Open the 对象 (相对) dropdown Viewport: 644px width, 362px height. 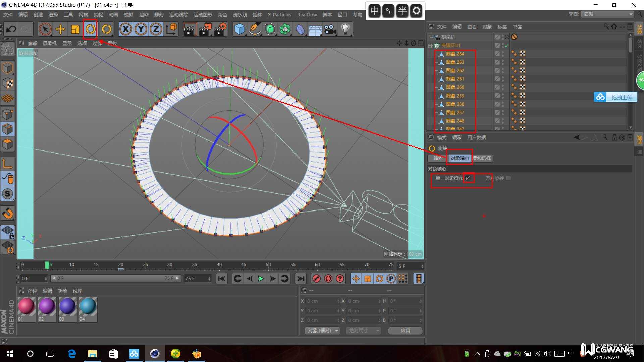[x=322, y=330]
